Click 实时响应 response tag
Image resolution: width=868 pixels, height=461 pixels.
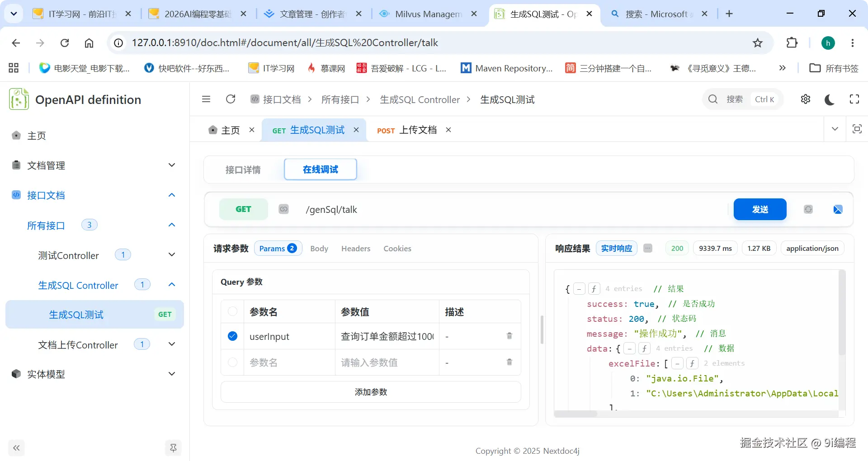coord(617,248)
